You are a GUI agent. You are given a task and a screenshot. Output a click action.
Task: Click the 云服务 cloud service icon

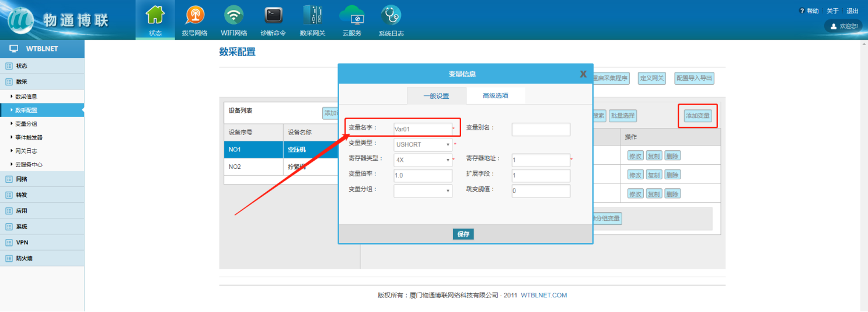pos(351,15)
